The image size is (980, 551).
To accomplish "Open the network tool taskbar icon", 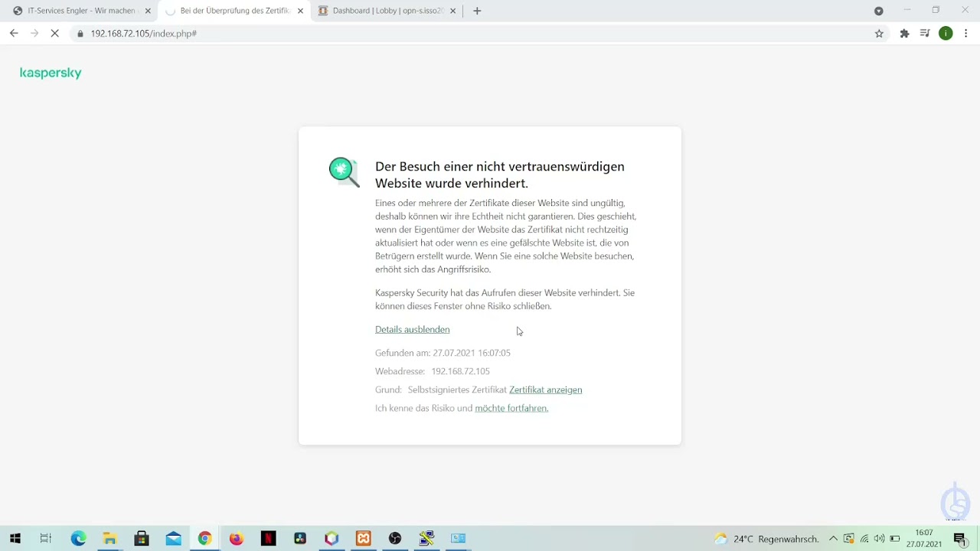I will 426,539.
